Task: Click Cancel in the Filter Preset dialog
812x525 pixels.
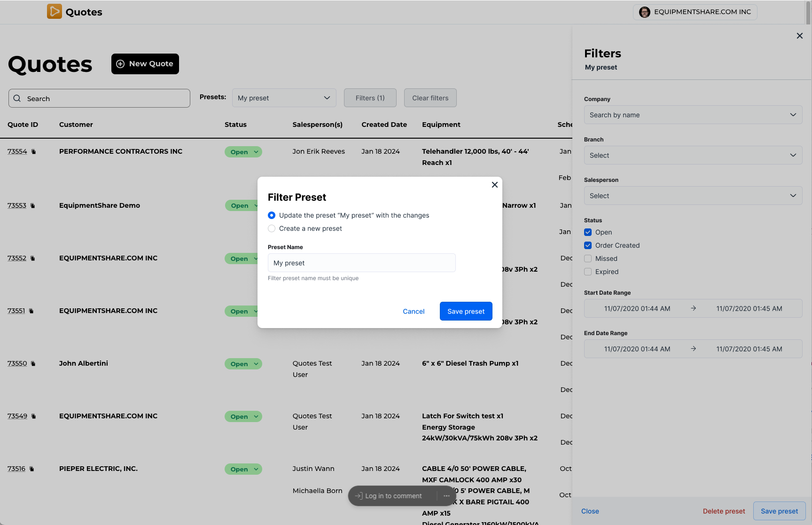Action: [x=414, y=311]
